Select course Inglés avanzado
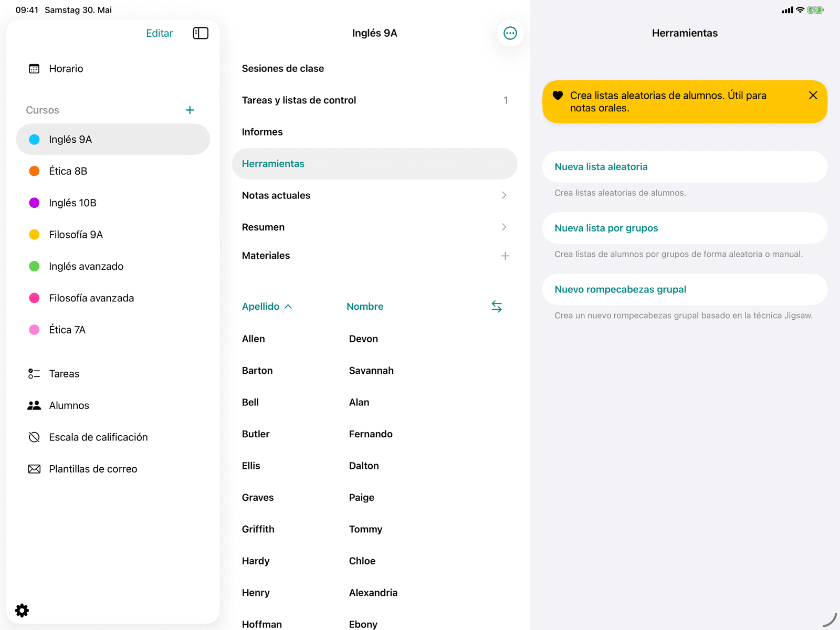840x630 pixels. point(113,266)
